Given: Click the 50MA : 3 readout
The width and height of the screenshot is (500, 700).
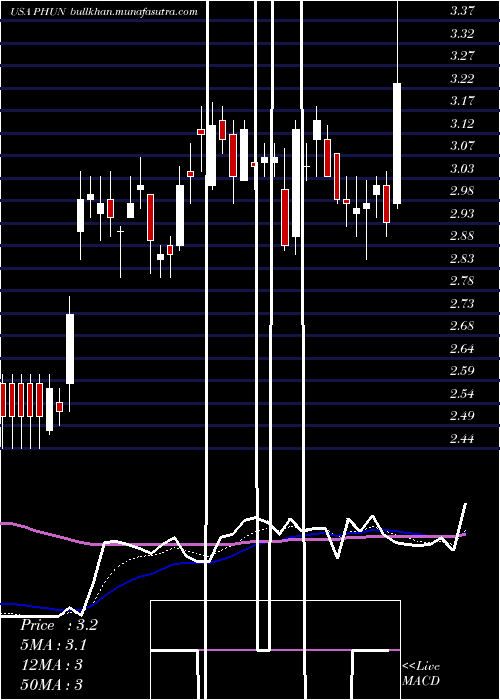Looking at the screenshot, I should 52,684.
